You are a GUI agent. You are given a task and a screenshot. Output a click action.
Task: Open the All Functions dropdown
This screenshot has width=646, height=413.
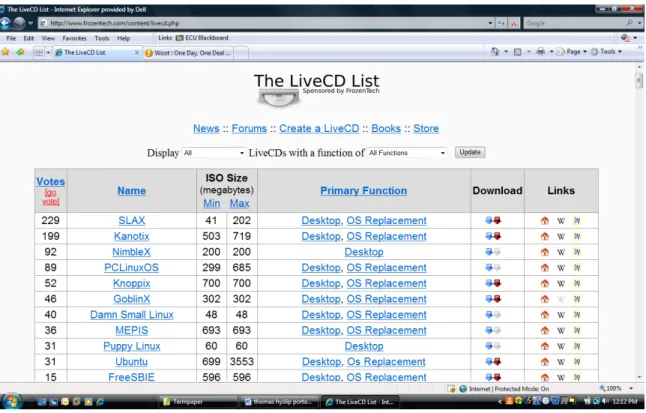(406, 153)
